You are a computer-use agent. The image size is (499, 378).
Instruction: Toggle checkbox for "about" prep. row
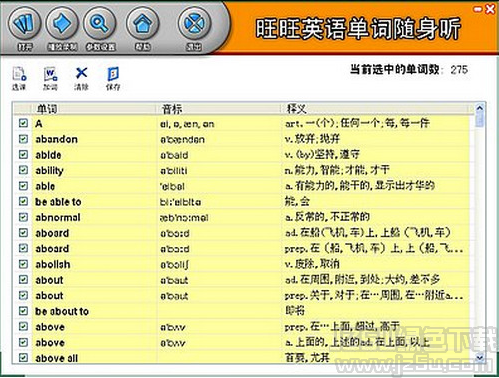[x=23, y=295]
